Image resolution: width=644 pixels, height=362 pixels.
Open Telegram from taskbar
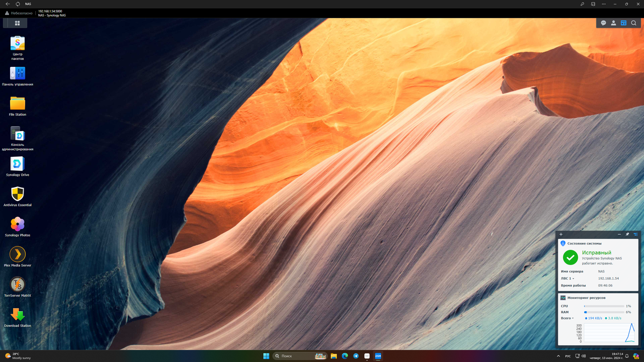356,356
